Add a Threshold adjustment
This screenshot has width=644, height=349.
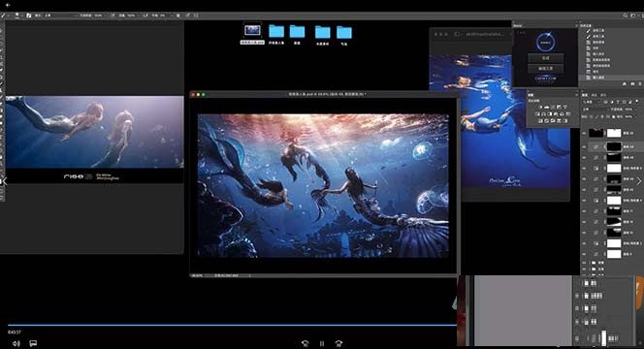553,121
